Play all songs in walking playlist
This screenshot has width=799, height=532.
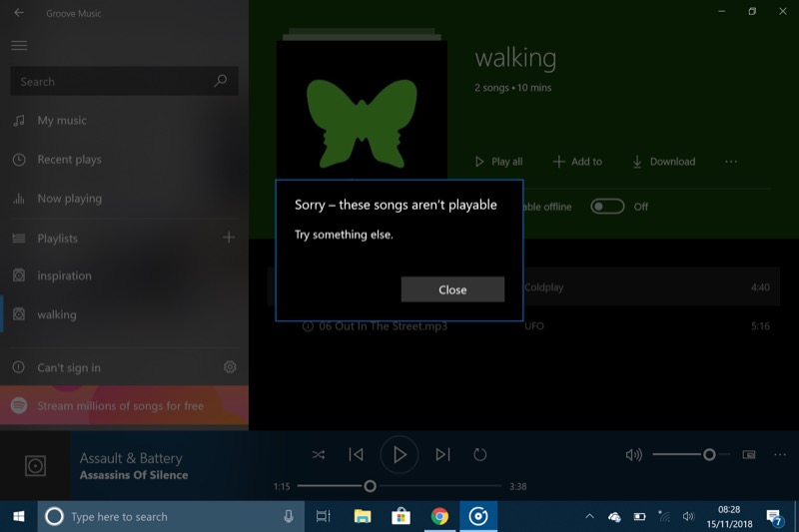coord(498,162)
